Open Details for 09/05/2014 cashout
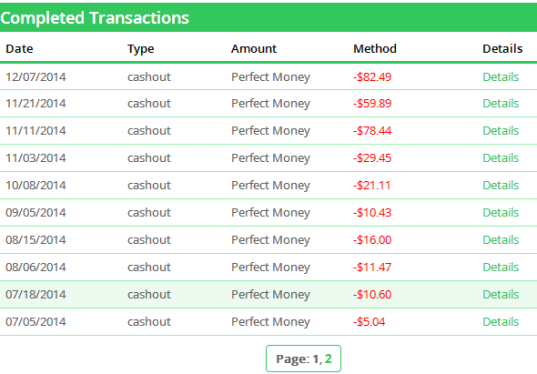This screenshot has width=537, height=374. pos(501,212)
